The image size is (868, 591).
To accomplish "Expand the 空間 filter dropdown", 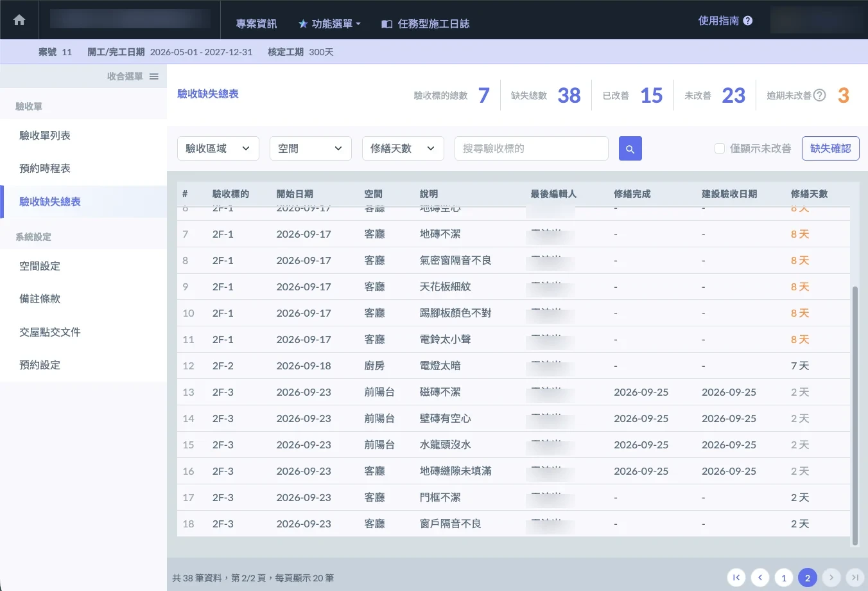I will click(x=311, y=148).
